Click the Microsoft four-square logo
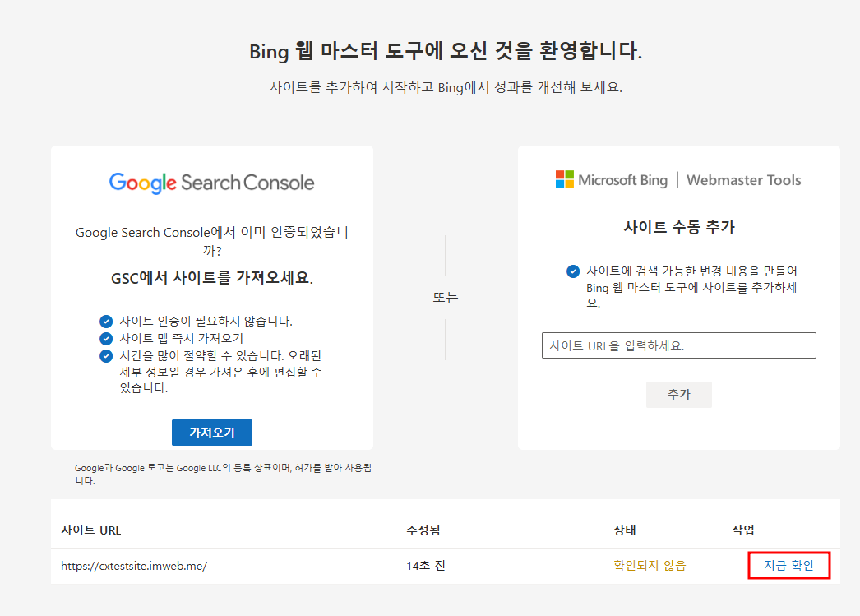860x616 pixels. [564, 179]
